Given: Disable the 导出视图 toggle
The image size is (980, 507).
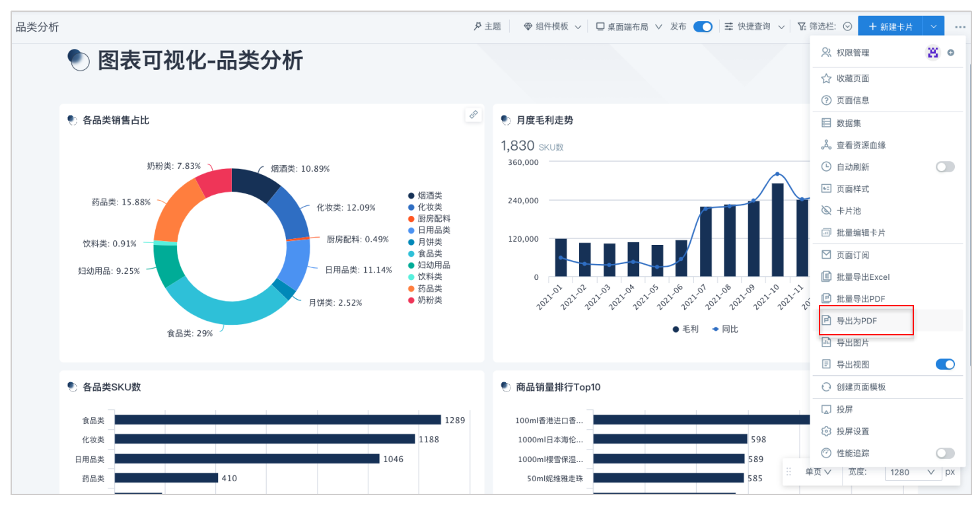Looking at the screenshot, I should click(x=945, y=364).
